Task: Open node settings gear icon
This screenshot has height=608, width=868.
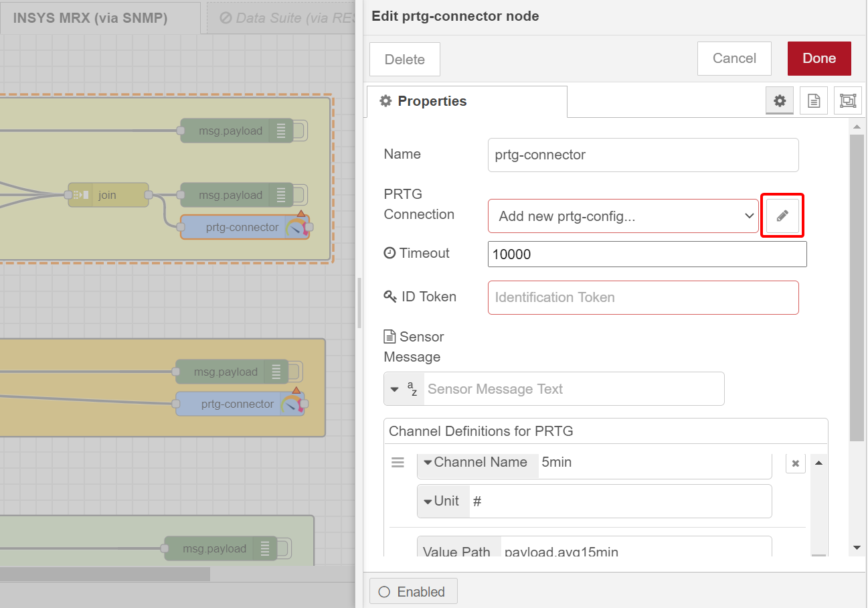Action: pyautogui.click(x=779, y=100)
